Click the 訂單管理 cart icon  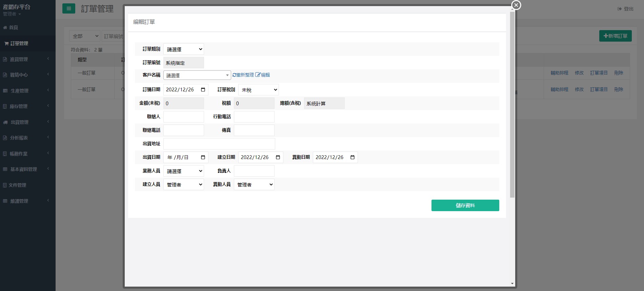[x=6, y=43]
